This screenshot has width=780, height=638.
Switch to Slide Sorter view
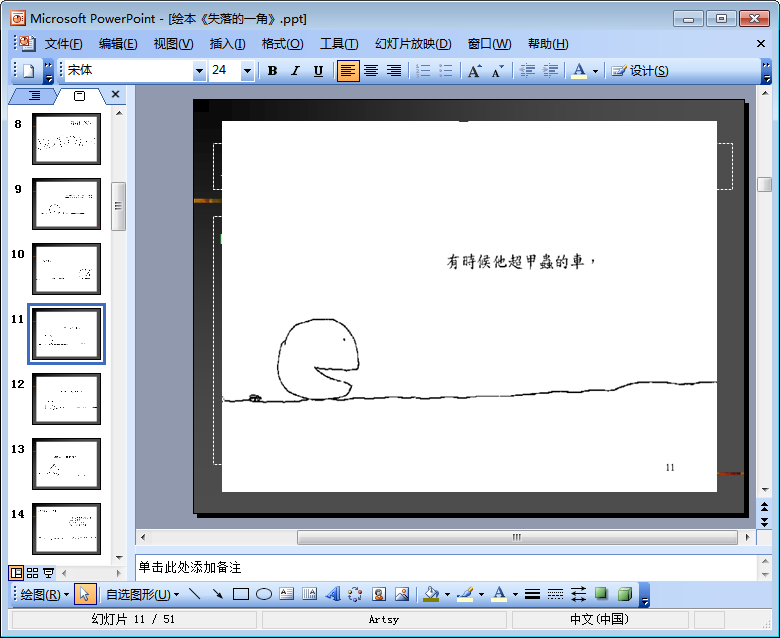click(32, 573)
